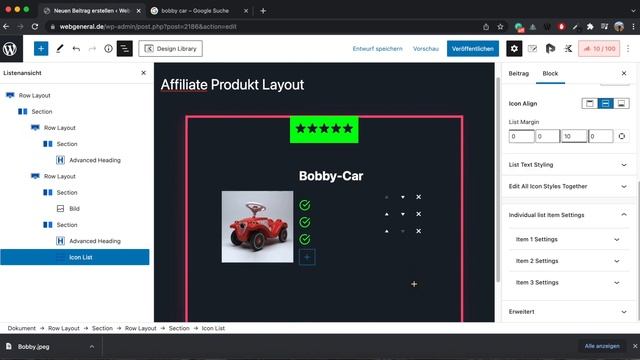Click the List Margin field containing 10
This screenshot has height=360, width=640.
pos(574,136)
